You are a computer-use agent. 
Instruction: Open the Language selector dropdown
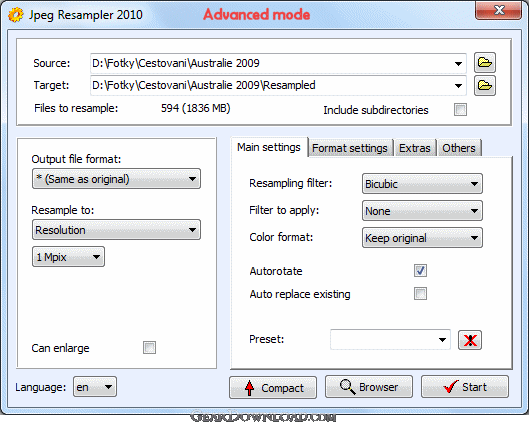[95, 387]
